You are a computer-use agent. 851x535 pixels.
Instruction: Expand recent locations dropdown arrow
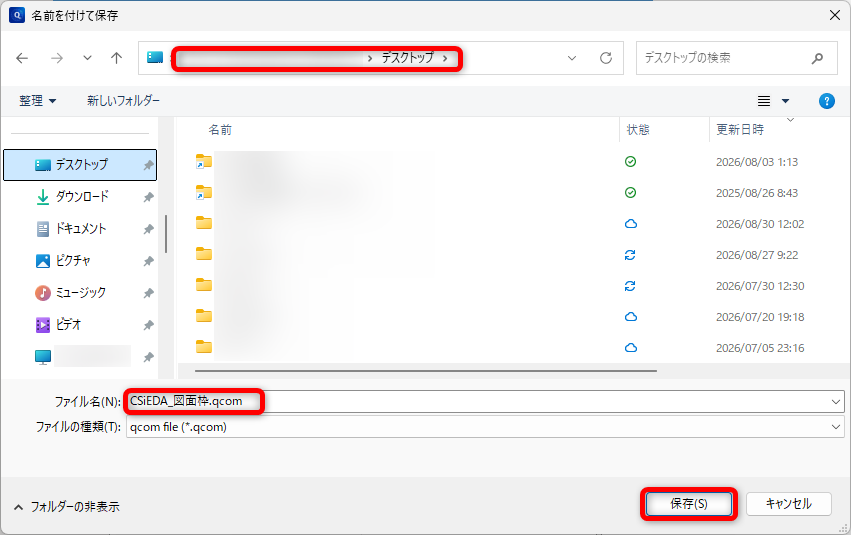tap(87, 58)
